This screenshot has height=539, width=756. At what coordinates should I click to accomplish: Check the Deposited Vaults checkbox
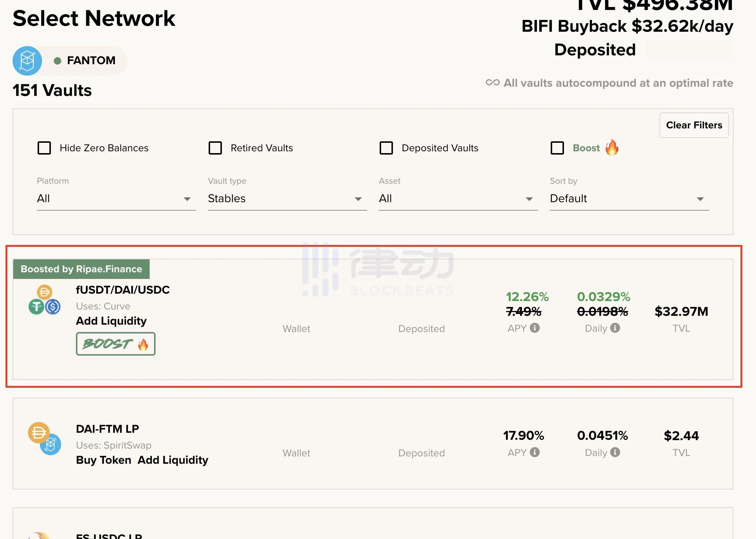386,148
